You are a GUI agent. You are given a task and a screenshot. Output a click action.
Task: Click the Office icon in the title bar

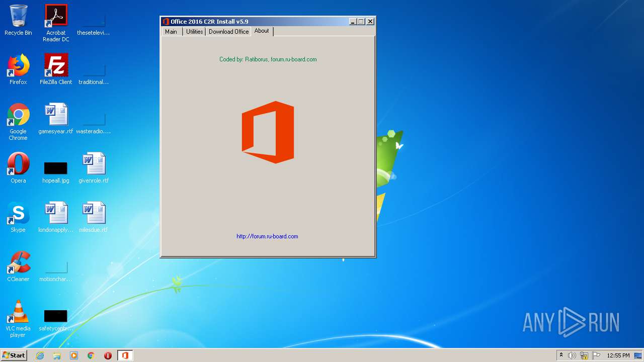[x=166, y=22]
